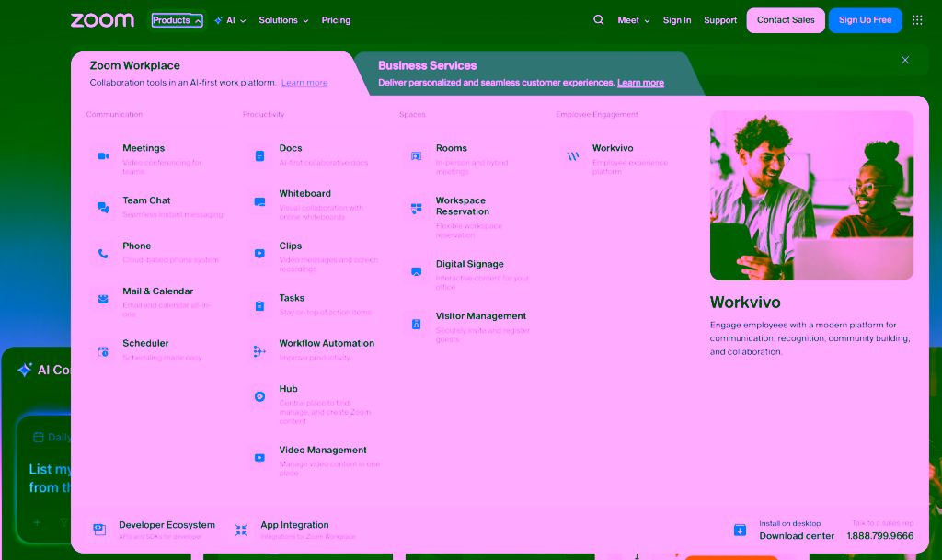Expand the Solutions dropdown menu
The height and width of the screenshot is (560, 942).
tap(283, 20)
